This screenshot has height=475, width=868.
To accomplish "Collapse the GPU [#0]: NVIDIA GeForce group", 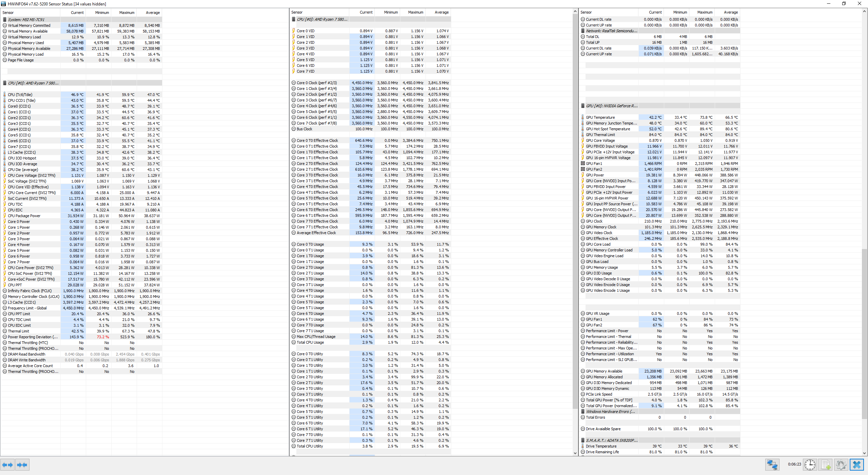I will pyautogui.click(x=611, y=106).
